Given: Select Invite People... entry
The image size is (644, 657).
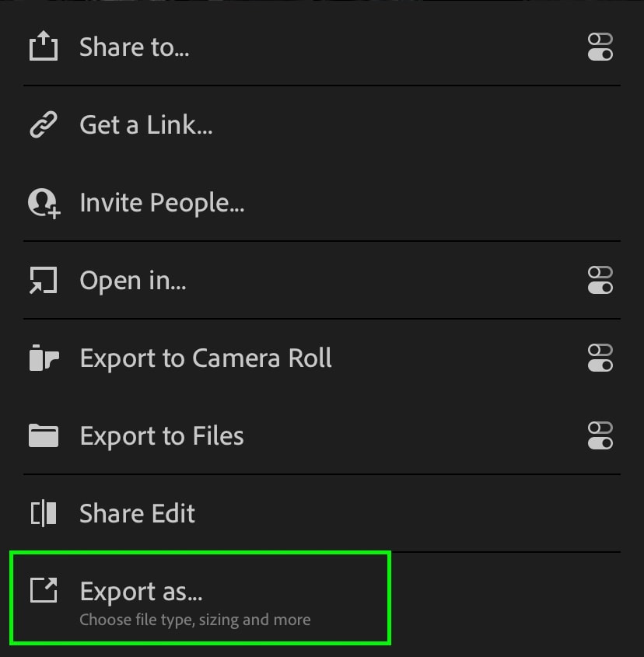Looking at the screenshot, I should [x=162, y=203].
